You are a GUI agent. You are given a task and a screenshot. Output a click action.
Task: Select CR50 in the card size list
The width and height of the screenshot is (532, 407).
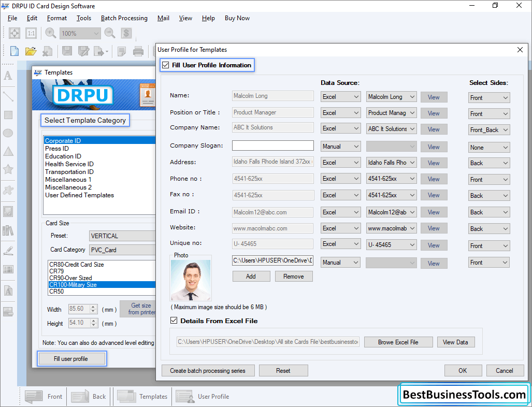pos(56,292)
